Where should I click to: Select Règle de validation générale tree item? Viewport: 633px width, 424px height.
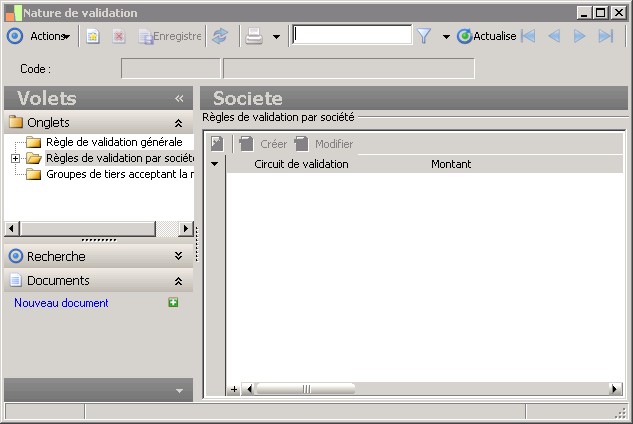pos(114,142)
